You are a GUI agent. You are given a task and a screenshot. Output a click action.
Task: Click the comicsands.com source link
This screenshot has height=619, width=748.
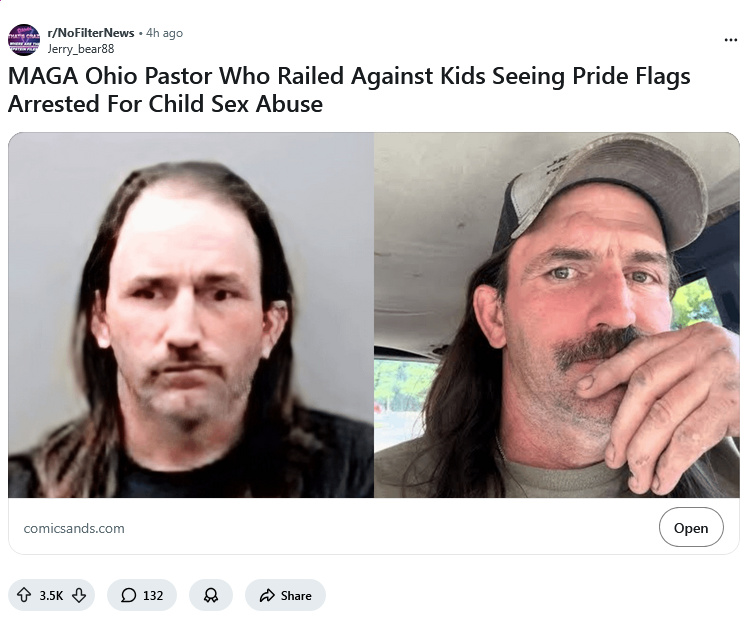pos(74,528)
